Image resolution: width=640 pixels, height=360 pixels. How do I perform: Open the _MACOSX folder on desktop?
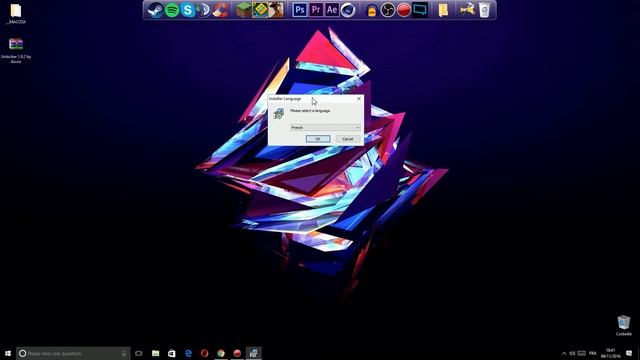point(16,13)
